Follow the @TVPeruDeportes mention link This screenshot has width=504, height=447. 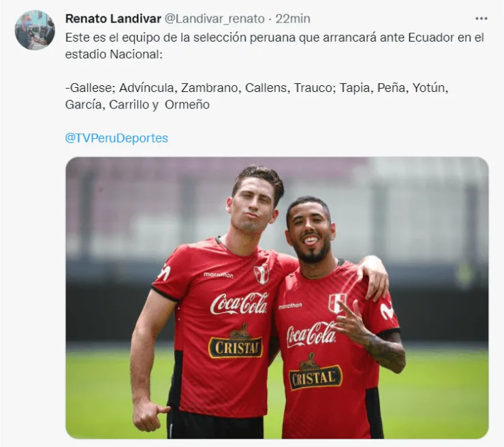click(x=116, y=138)
